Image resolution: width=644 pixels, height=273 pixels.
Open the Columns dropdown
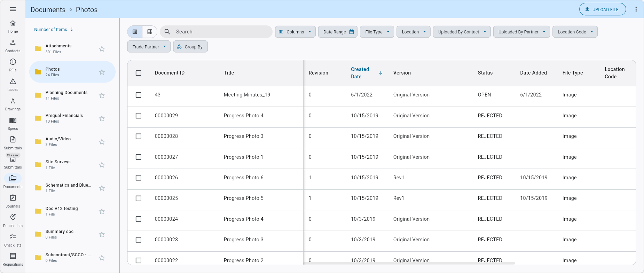coord(295,32)
